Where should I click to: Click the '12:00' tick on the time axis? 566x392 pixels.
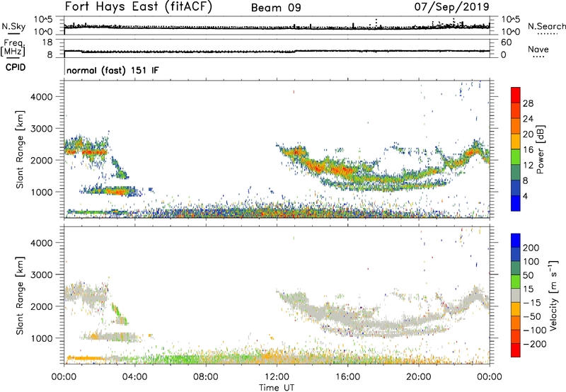277,377
